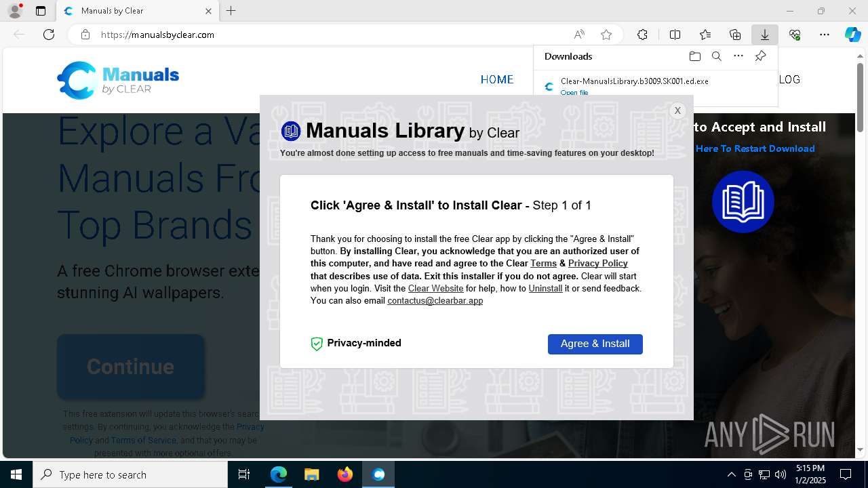Open Terms of Service link below Continue
Screen dimensions: 868x488
(144, 440)
